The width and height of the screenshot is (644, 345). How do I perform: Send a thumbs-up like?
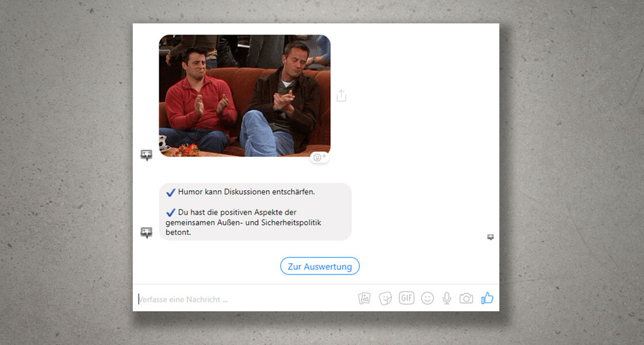(487, 298)
